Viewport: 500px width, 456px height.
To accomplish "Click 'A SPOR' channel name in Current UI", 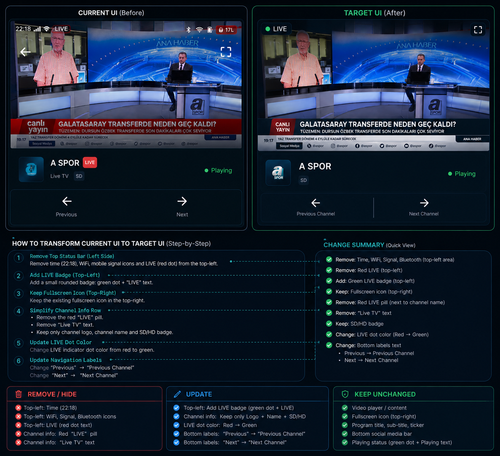I will tap(65, 163).
